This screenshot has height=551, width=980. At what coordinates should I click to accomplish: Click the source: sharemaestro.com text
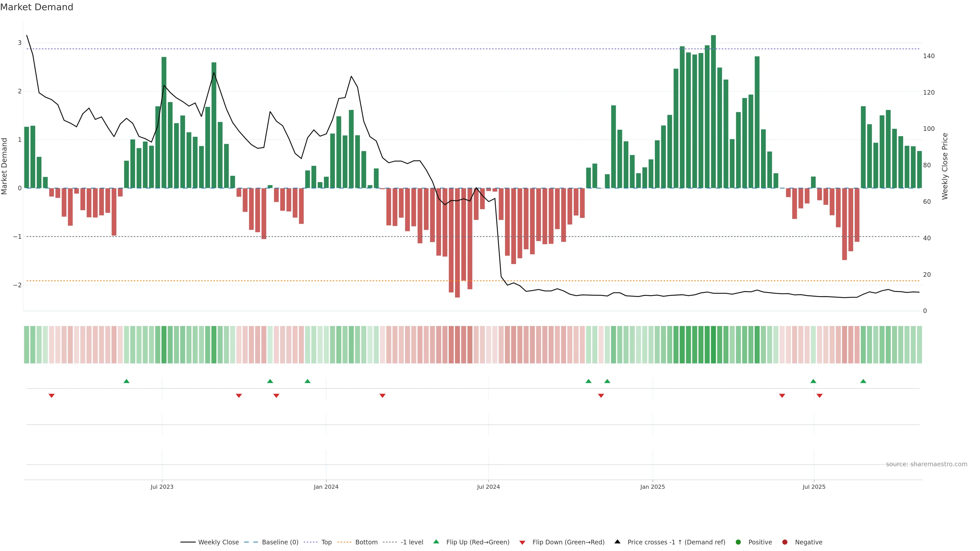[x=926, y=464]
